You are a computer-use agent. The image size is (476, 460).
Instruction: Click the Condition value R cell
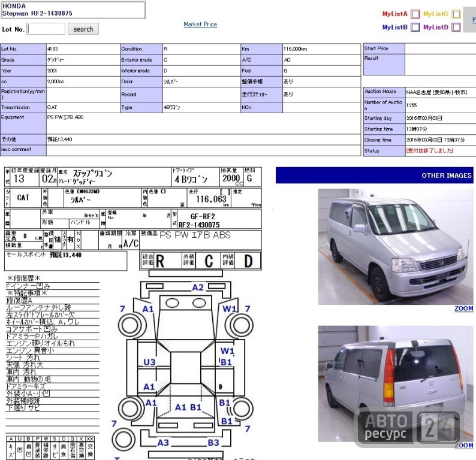(x=201, y=49)
